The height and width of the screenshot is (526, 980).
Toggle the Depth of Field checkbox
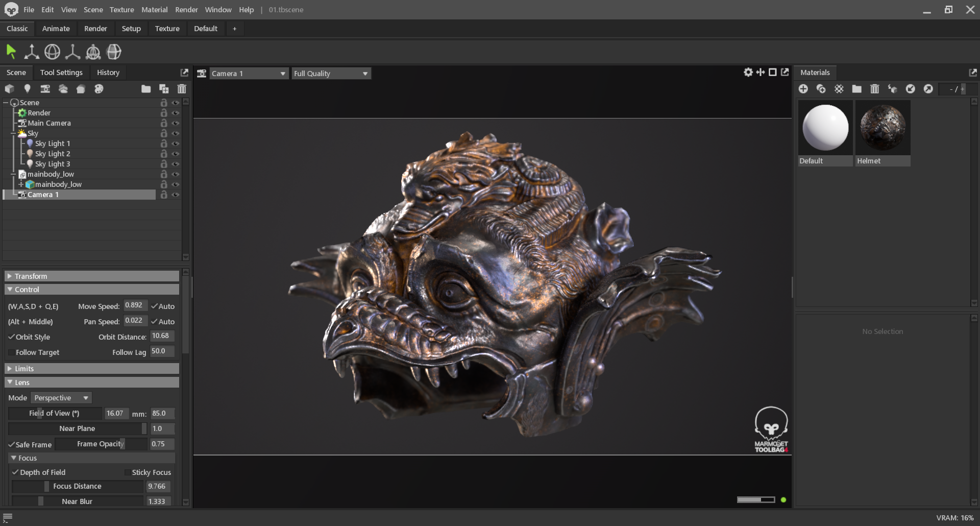(x=15, y=472)
